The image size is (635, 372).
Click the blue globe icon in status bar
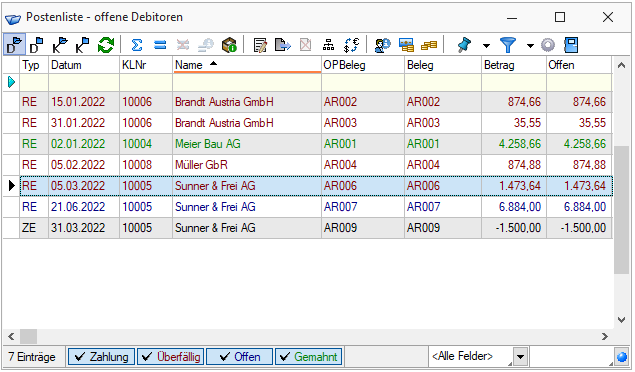point(622,357)
